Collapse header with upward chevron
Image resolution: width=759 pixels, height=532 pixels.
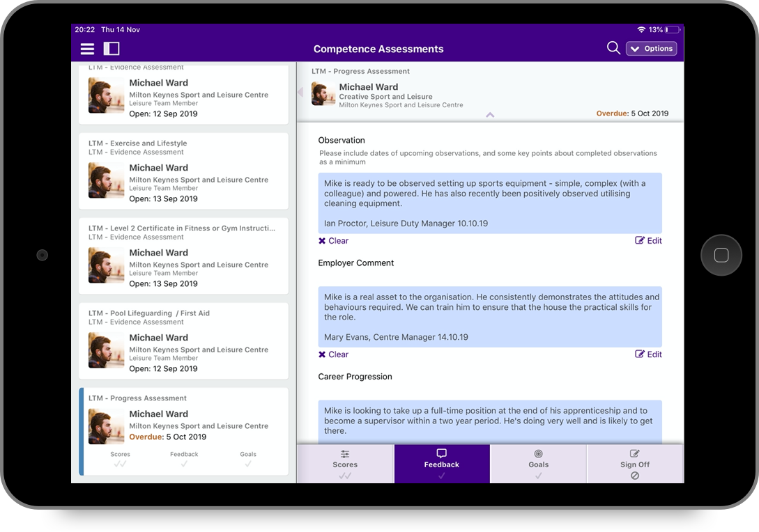tap(490, 115)
